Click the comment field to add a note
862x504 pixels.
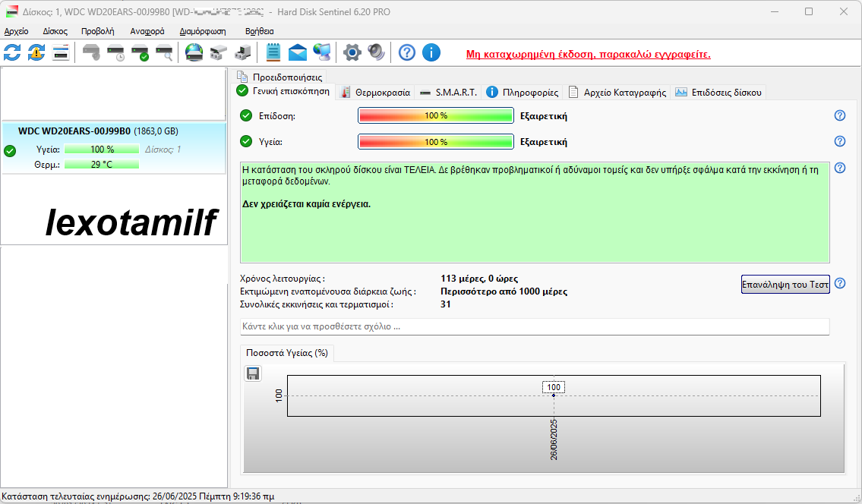coord(535,326)
